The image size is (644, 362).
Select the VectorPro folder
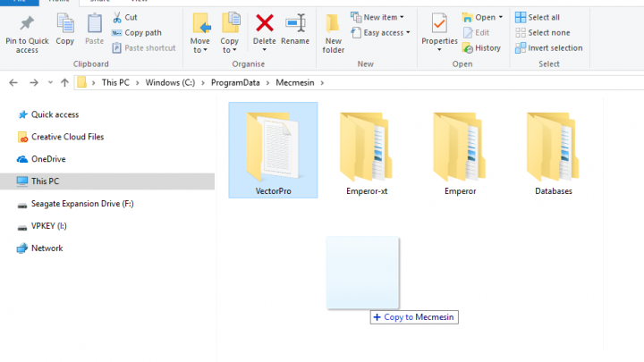point(273,150)
